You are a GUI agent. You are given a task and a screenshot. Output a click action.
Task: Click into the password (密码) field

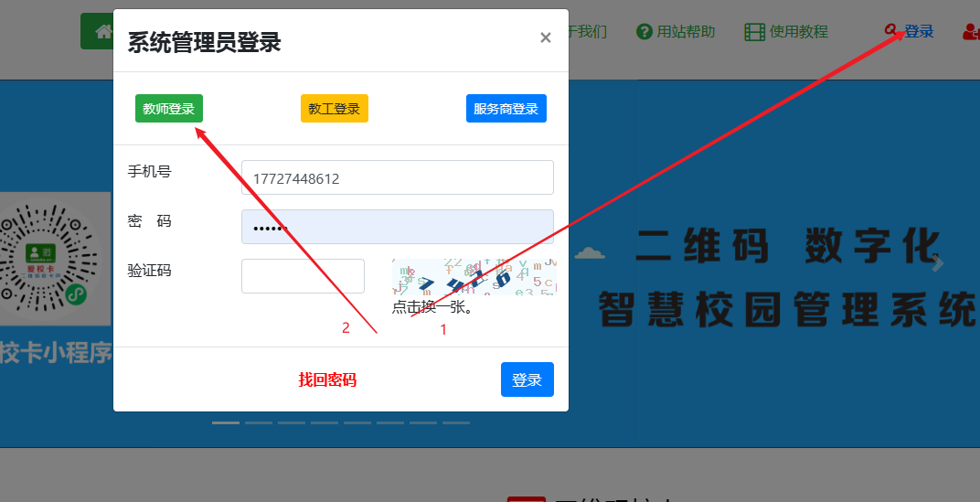click(398, 227)
